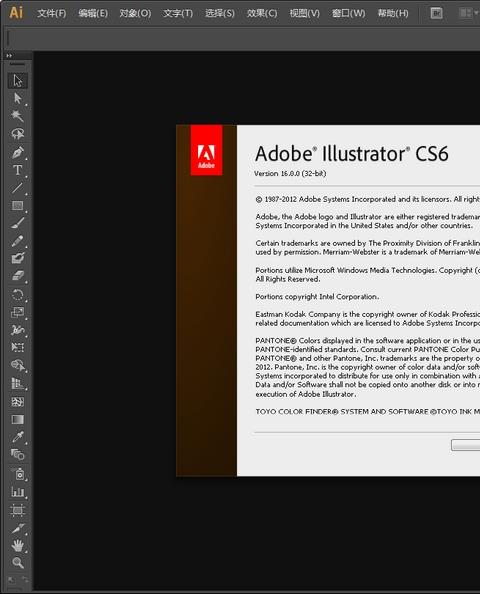
Task: Open the 文字(T) menu
Action: 178,13
